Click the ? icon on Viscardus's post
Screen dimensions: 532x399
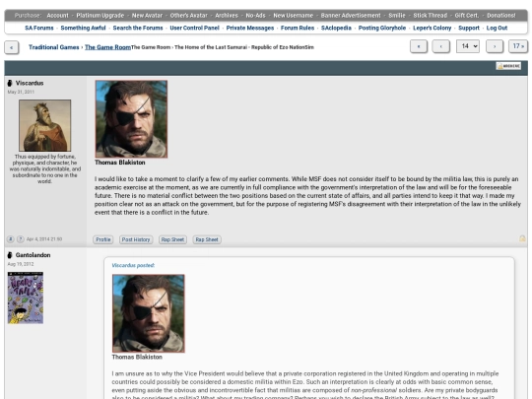pos(21,239)
